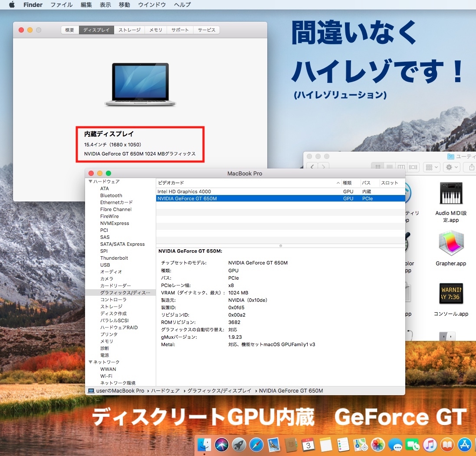Switch Finder to icon view
The width and height of the screenshot is (476, 456).
378,167
